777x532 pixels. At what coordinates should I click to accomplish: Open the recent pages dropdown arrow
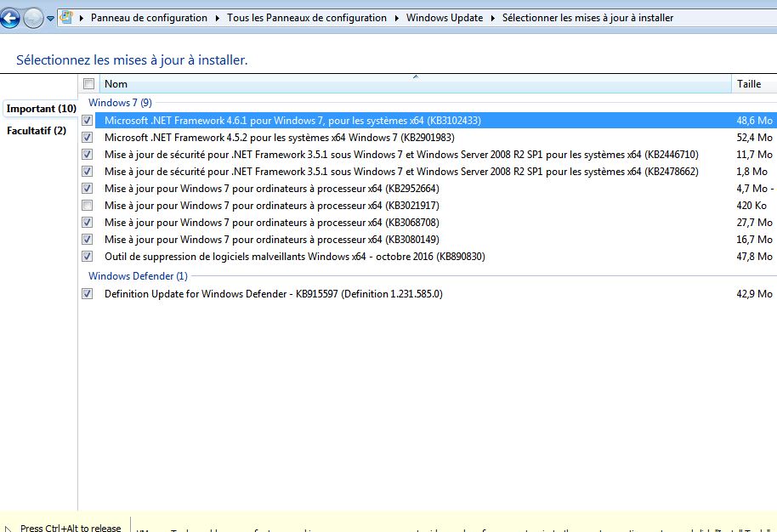coord(50,18)
